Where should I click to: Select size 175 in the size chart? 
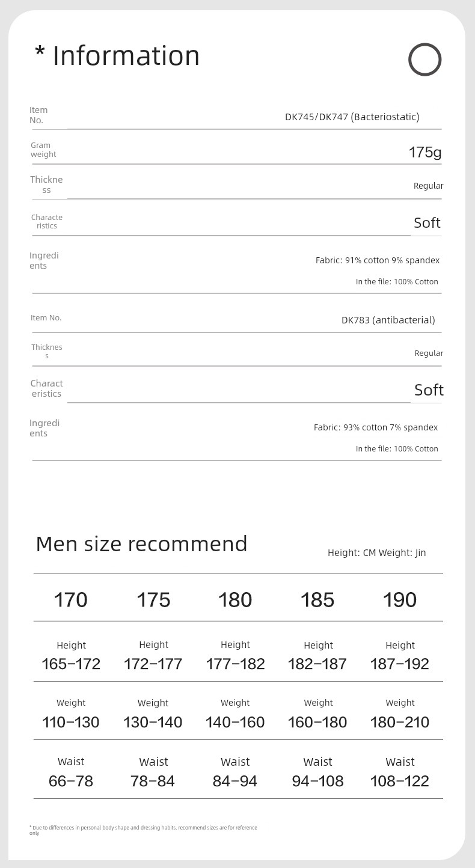153,599
